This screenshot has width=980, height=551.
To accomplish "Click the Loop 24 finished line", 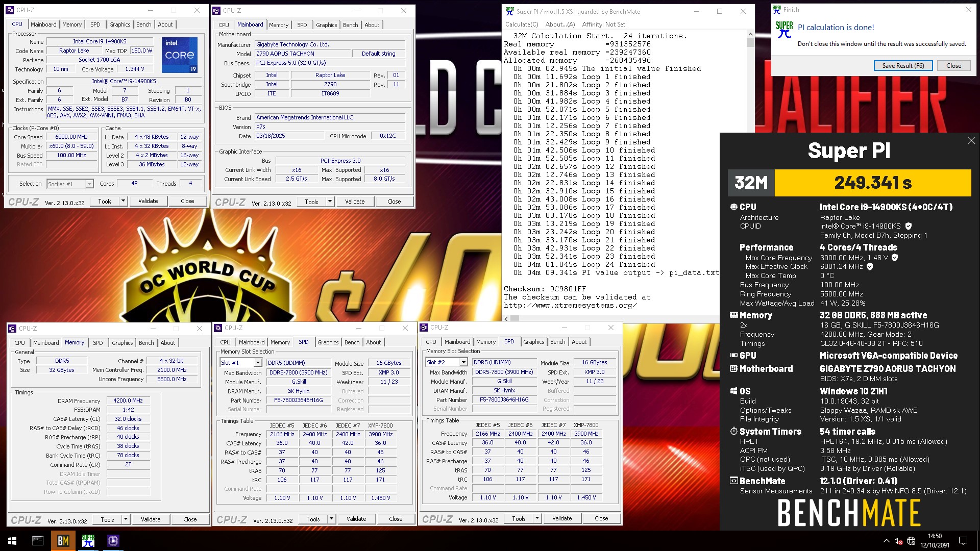I will [584, 264].
